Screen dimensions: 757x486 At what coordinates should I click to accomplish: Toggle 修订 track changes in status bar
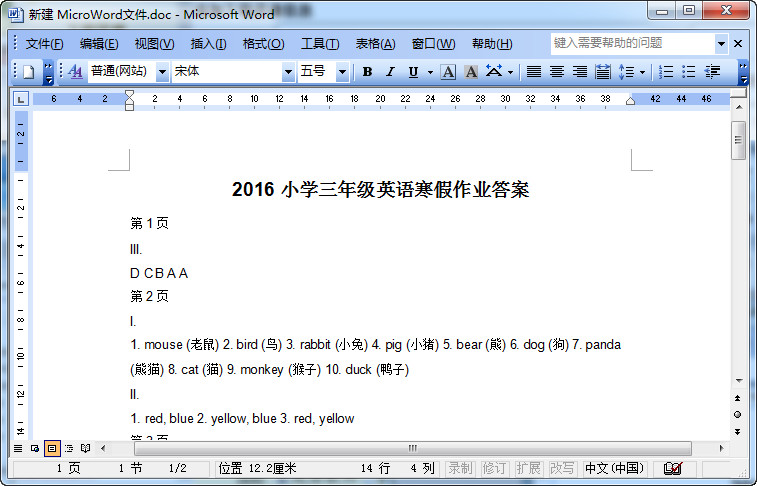click(x=494, y=468)
